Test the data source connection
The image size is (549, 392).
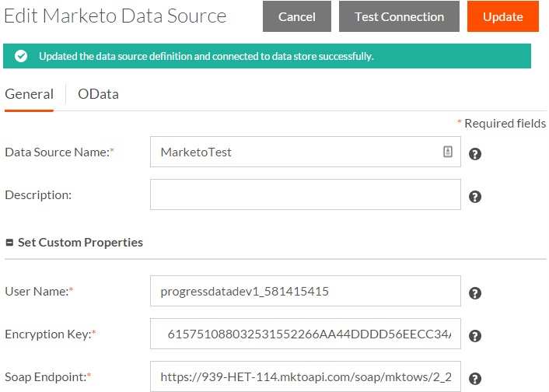(399, 16)
